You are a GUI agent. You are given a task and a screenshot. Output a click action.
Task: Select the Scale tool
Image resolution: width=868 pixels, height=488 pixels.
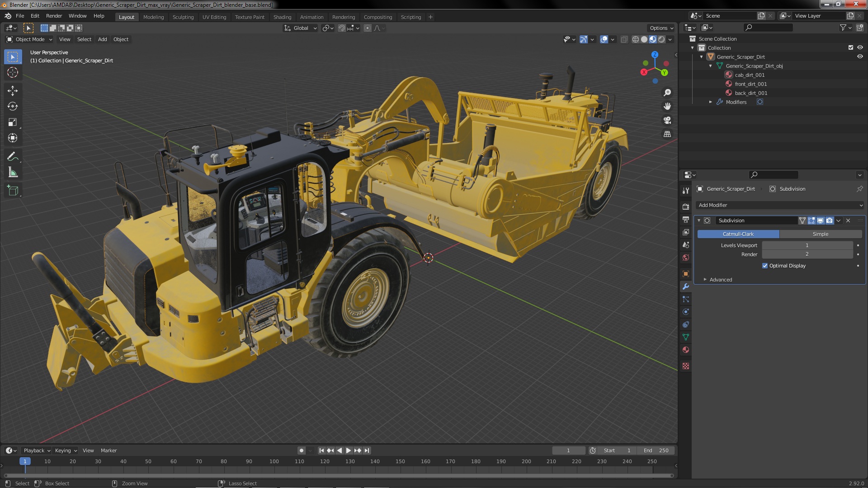click(13, 122)
